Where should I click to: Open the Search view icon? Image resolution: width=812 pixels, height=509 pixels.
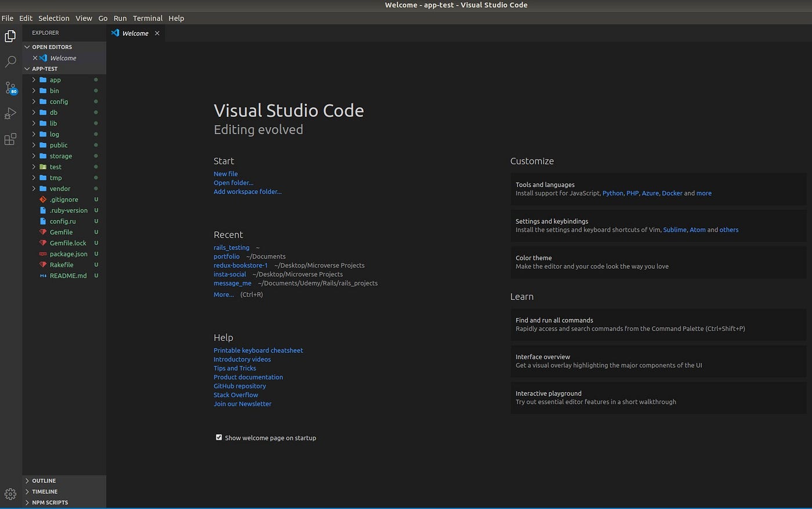click(10, 62)
